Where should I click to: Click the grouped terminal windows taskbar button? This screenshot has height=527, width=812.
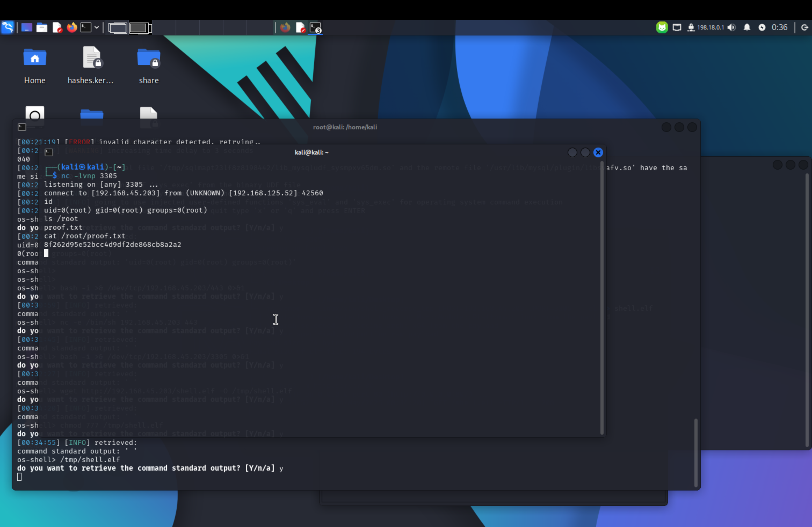click(x=316, y=28)
